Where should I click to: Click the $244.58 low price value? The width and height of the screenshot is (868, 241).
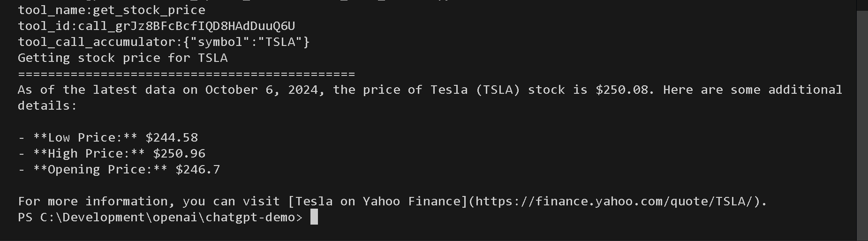click(x=172, y=138)
